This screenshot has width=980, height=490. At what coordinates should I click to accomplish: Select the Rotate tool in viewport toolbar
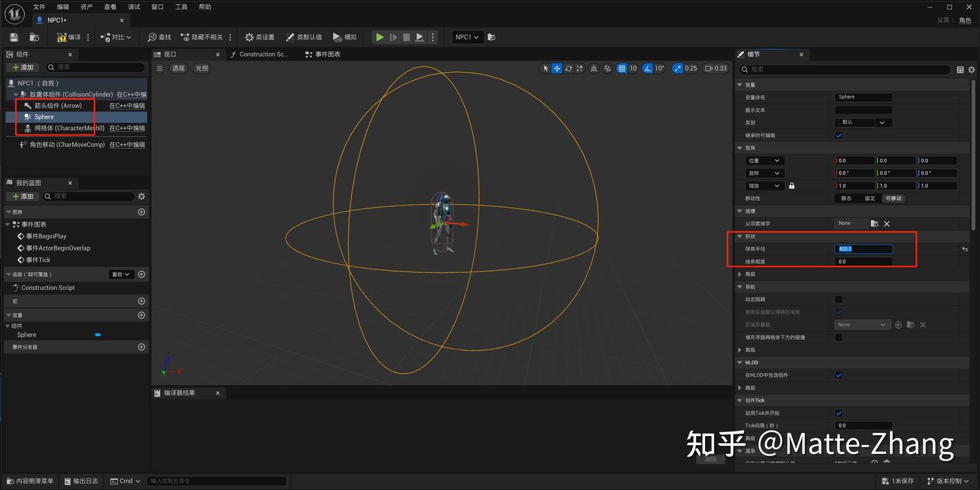568,68
